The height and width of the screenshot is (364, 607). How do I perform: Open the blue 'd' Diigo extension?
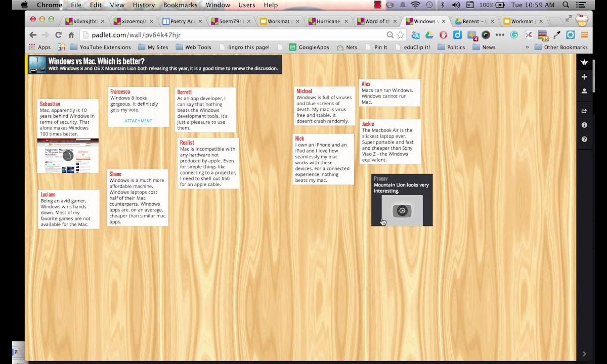click(457, 35)
